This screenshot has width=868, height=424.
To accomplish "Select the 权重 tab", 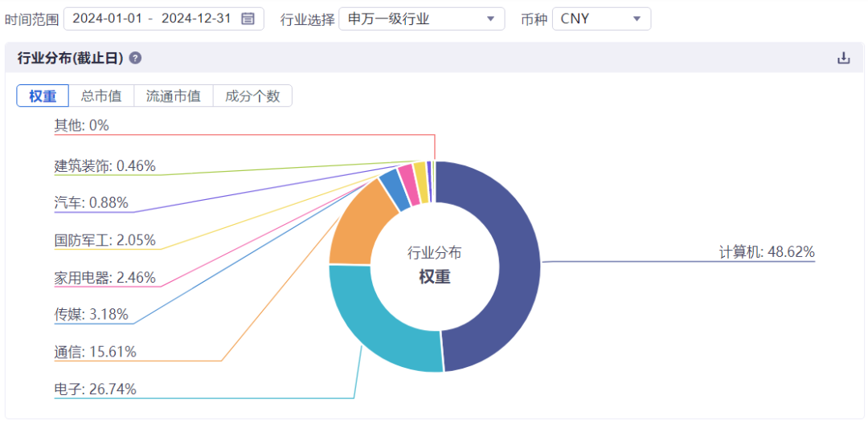I will [x=43, y=96].
